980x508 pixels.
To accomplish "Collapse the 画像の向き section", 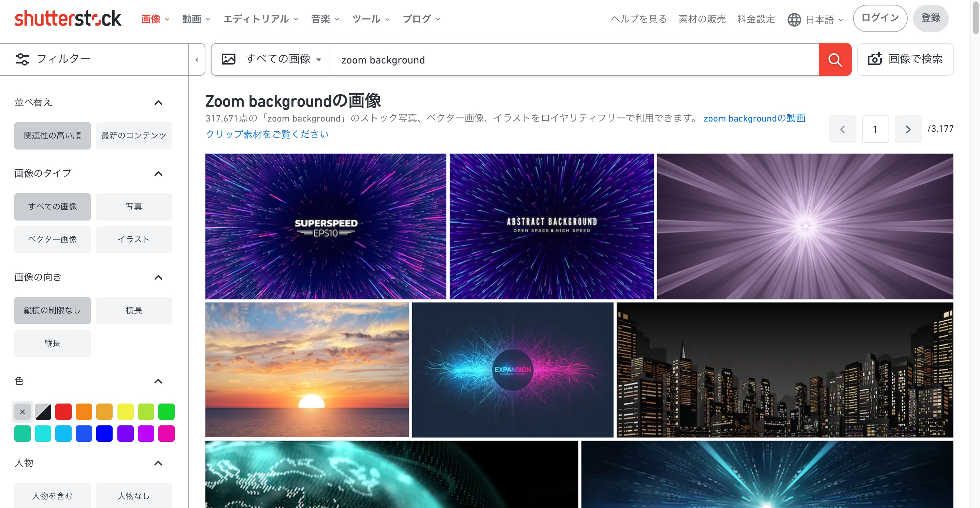I will click(x=158, y=278).
